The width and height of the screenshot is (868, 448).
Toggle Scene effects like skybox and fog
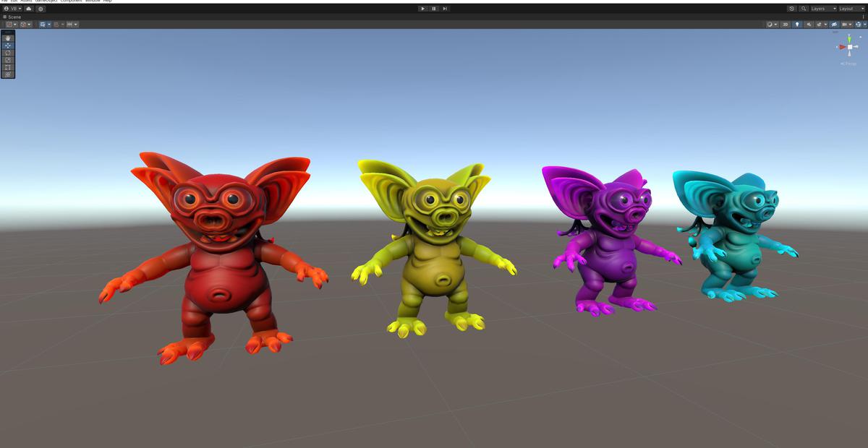(x=819, y=25)
